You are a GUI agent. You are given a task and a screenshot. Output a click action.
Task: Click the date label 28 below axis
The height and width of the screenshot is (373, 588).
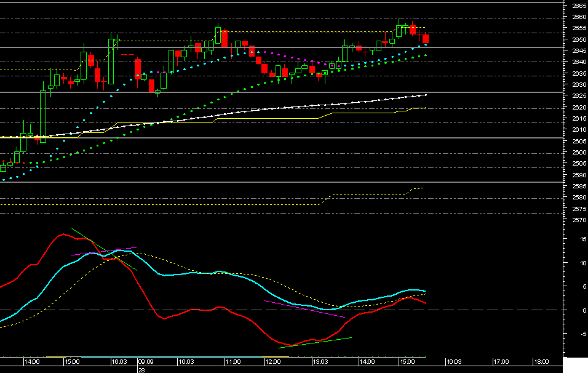[141, 370]
